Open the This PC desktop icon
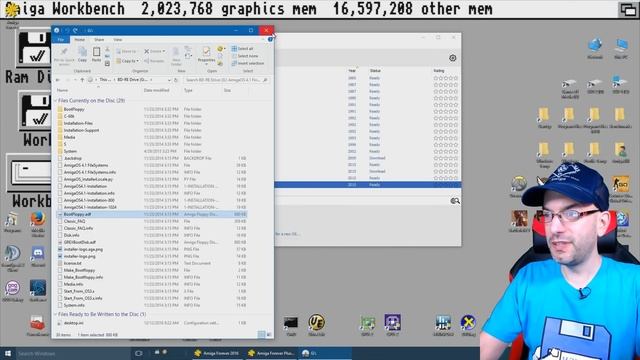 (x=621, y=45)
